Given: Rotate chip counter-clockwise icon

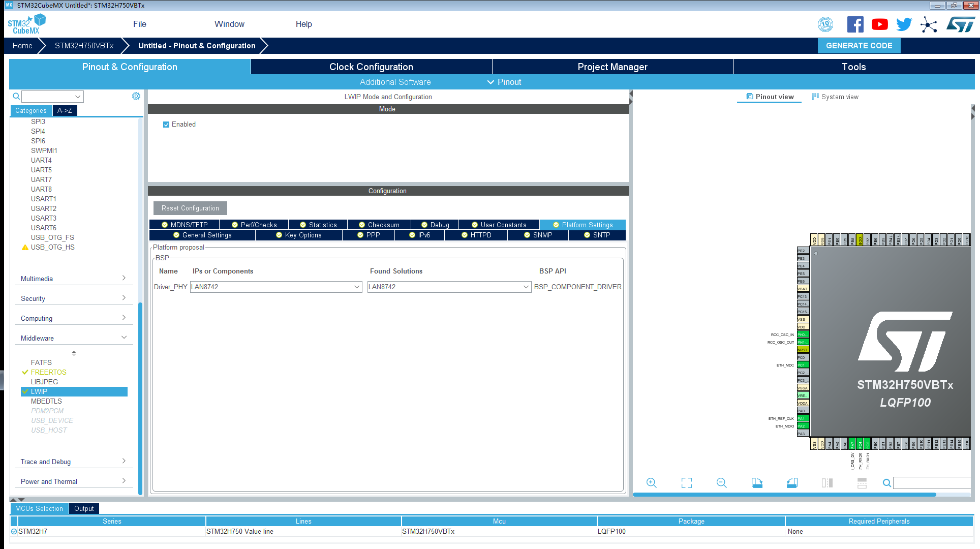Looking at the screenshot, I should click(x=792, y=483).
